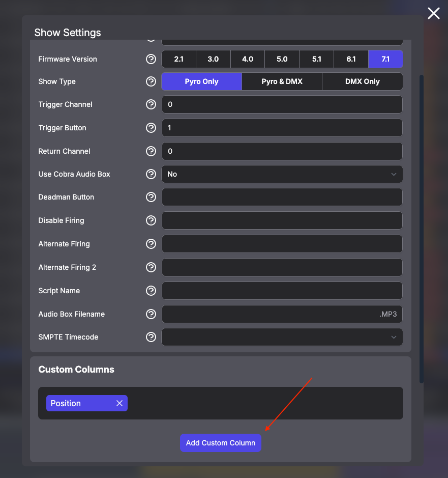This screenshot has width=448, height=478.
Task: Click the SMPTE Timecode label
Action: point(68,337)
